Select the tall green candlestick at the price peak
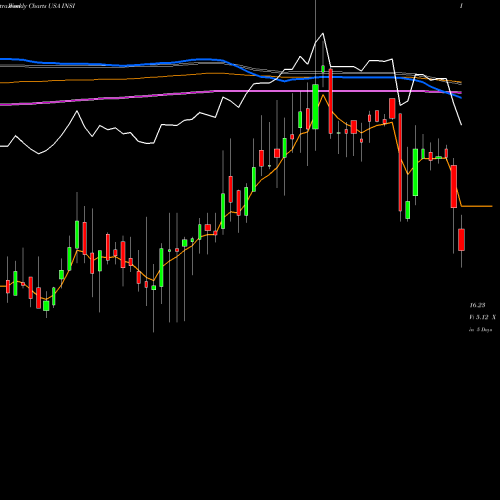The width and height of the screenshot is (500, 500). pyautogui.click(x=315, y=107)
